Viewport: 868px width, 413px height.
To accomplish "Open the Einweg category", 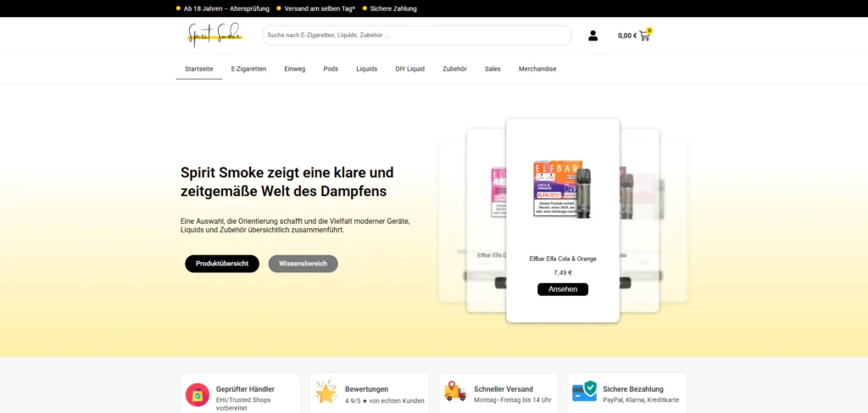I will [294, 70].
